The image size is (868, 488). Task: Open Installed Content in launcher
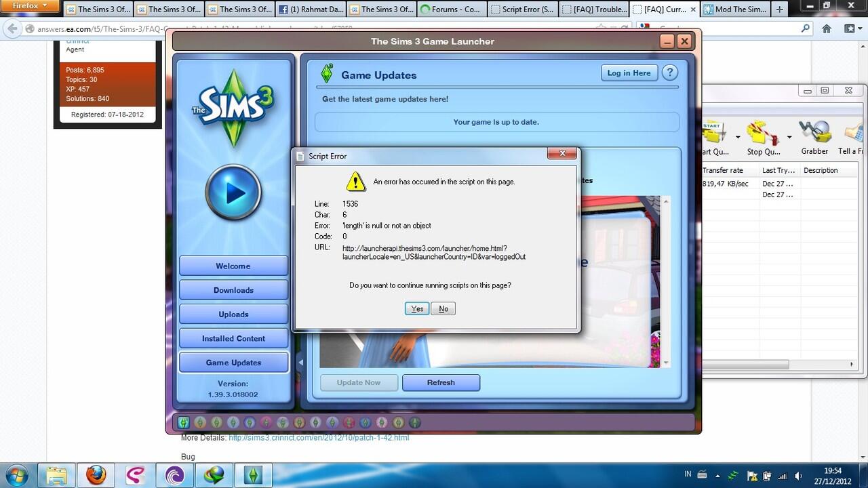[233, 338]
